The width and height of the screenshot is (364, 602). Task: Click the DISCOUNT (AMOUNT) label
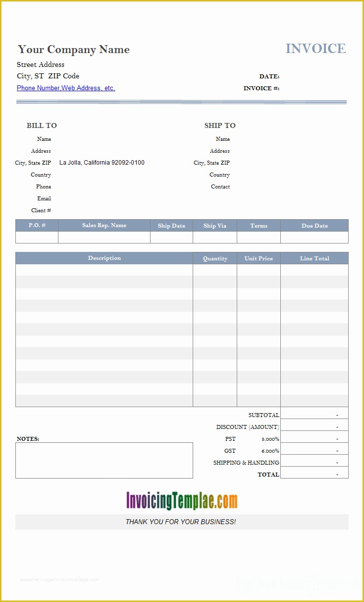tap(248, 427)
